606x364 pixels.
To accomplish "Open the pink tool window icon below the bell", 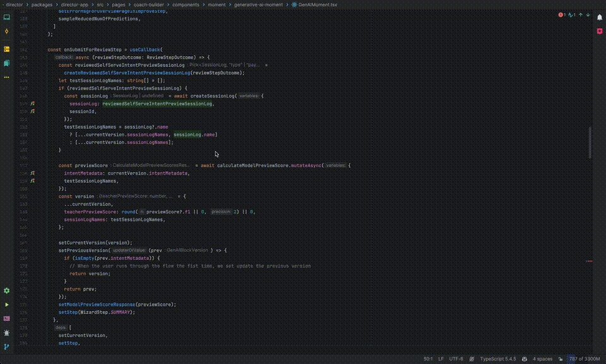I will tap(600, 32).
